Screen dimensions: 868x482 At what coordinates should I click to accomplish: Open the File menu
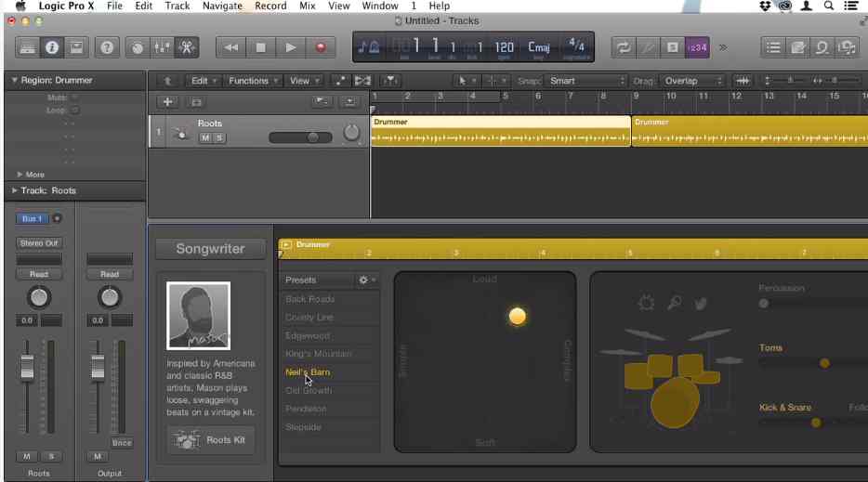pos(114,7)
